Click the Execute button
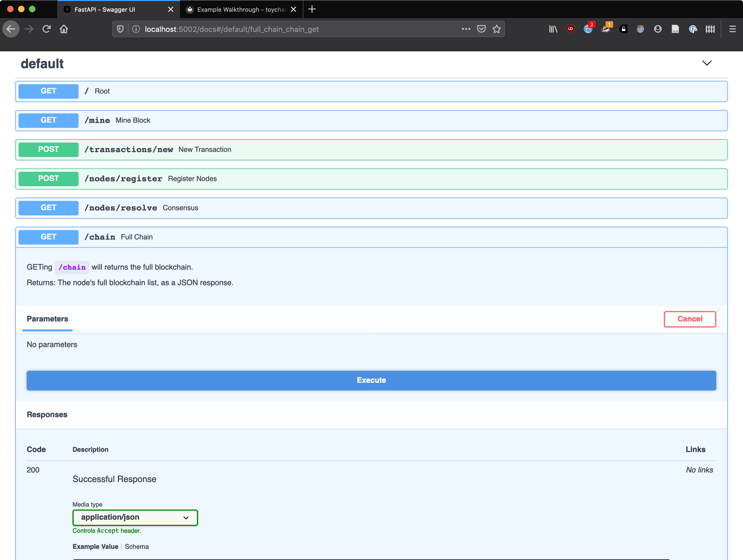Screen dimensions: 743x560 pos(371,380)
